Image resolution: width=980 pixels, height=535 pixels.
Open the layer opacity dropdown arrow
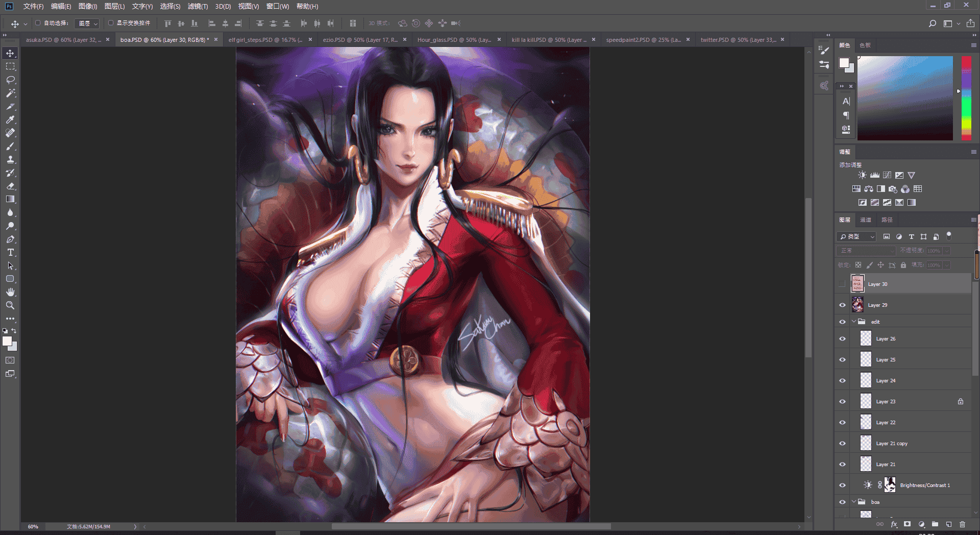(947, 251)
